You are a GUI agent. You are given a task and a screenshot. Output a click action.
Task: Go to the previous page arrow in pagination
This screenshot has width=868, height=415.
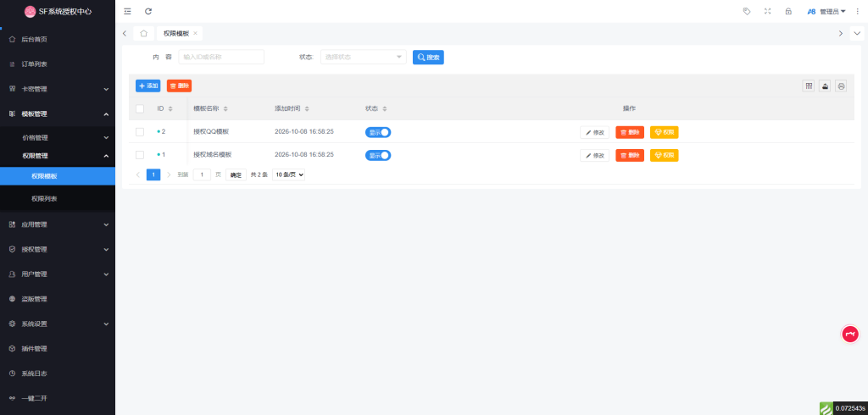coord(138,174)
